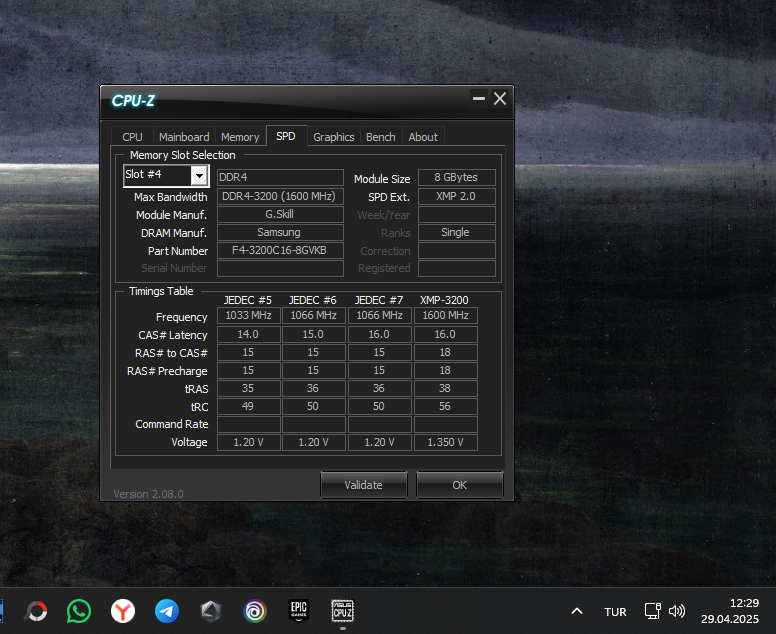Show hidden tray icons chevron
Image resolution: width=776 pixels, height=634 pixels.
[577, 611]
